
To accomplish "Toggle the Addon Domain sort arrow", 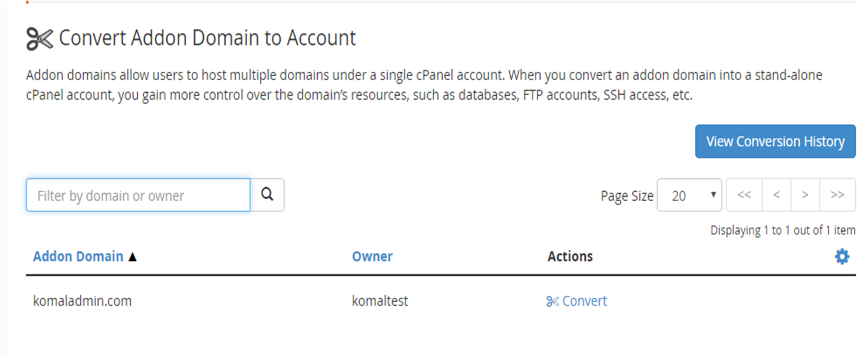I will (132, 256).
